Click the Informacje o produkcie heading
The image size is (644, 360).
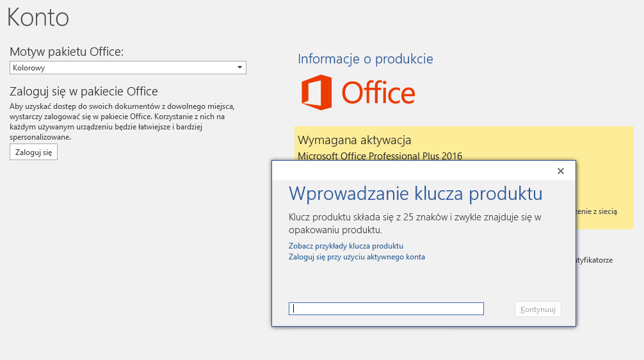click(x=365, y=59)
